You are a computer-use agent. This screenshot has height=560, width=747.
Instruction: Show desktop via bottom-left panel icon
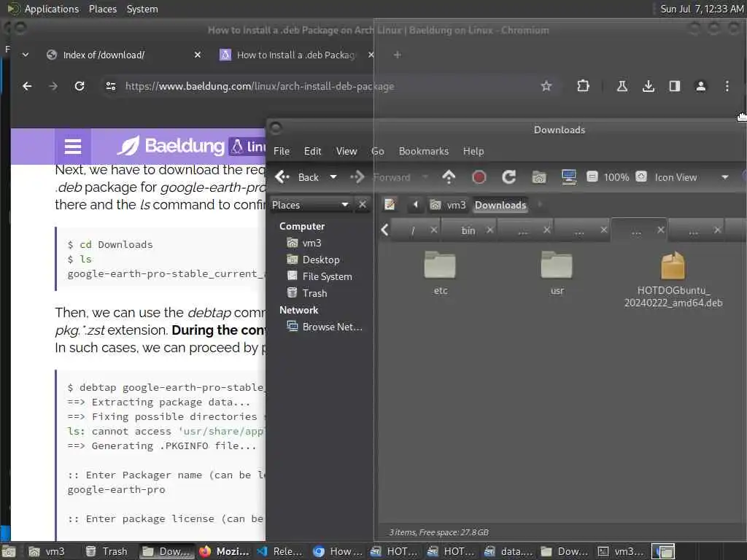pyautogui.click(x=9, y=552)
